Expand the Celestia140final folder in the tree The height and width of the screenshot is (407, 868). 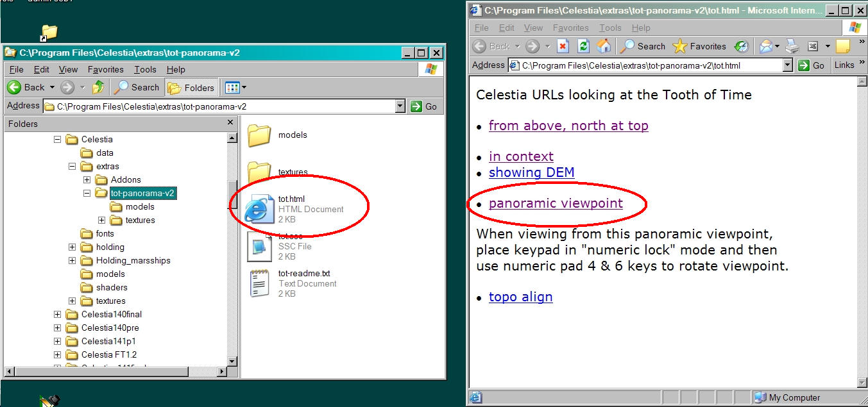click(x=57, y=314)
